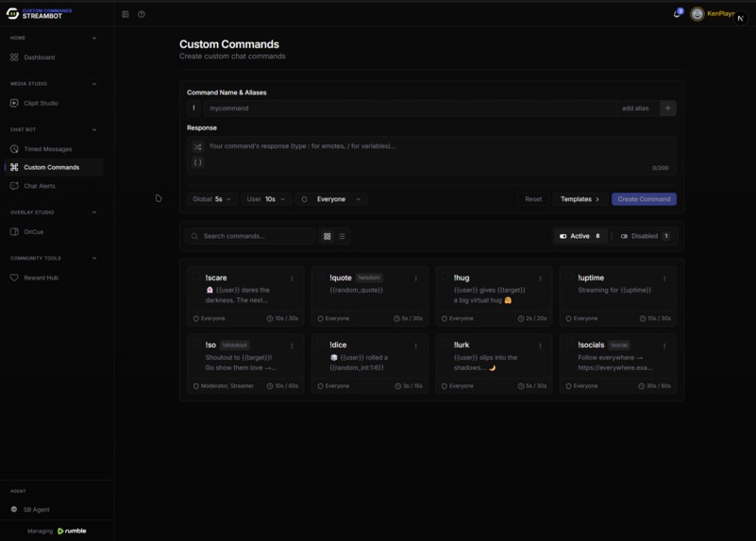756x541 pixels.
Task: Click the "Moderator, Streamer" permission label
Action: 227,386
